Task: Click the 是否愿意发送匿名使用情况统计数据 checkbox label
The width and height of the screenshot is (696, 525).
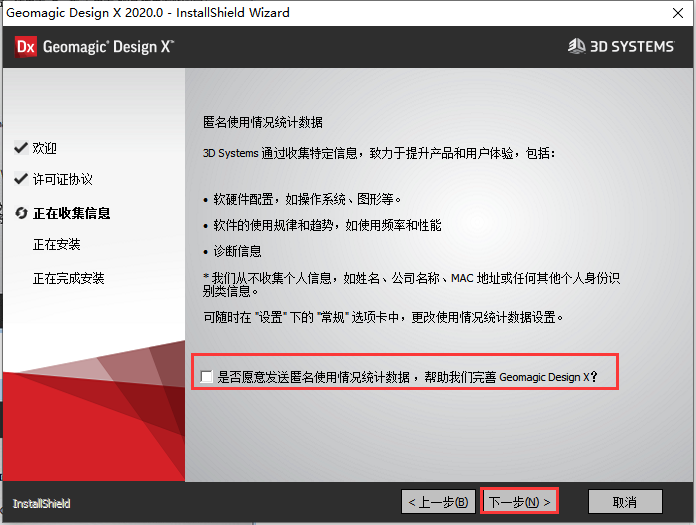Action: pyautogui.click(x=407, y=377)
